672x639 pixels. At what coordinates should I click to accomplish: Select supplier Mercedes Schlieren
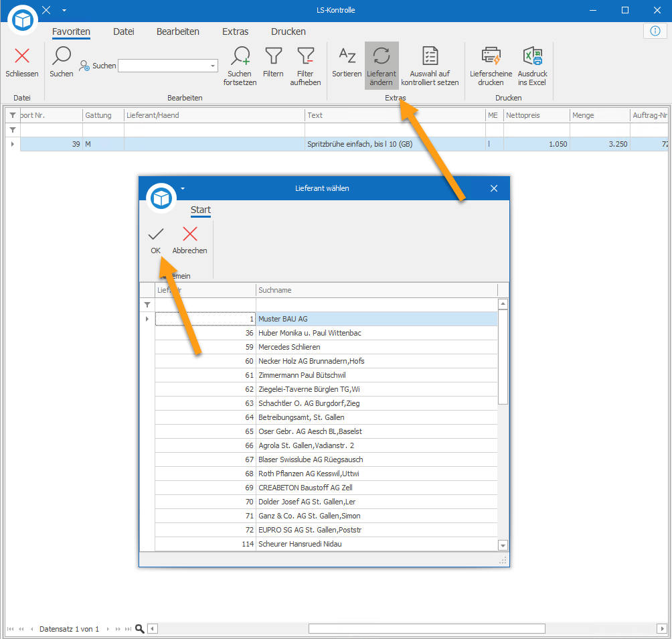(326, 347)
